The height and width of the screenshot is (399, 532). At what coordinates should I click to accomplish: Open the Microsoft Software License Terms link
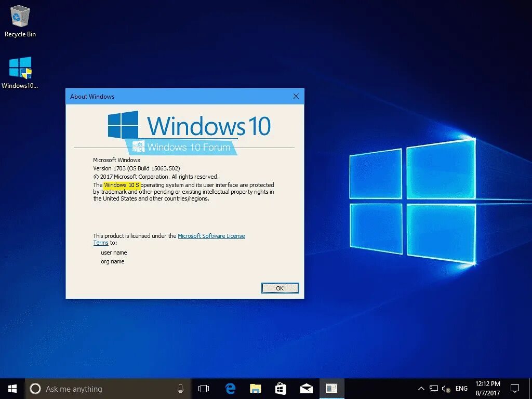point(211,235)
